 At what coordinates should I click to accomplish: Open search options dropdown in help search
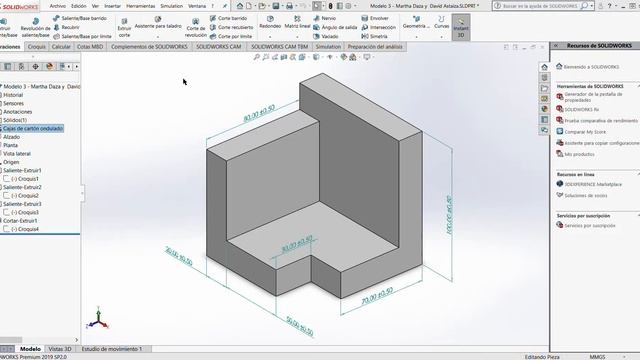592,6
